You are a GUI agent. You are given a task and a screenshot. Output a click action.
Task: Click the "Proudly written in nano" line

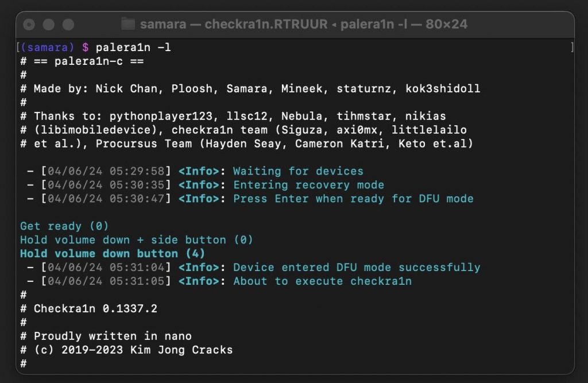(x=113, y=336)
